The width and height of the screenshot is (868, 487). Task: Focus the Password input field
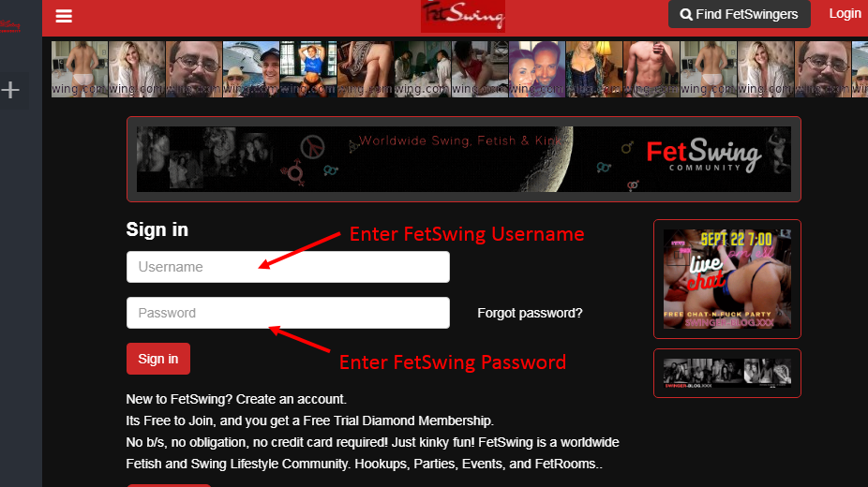[x=288, y=313]
